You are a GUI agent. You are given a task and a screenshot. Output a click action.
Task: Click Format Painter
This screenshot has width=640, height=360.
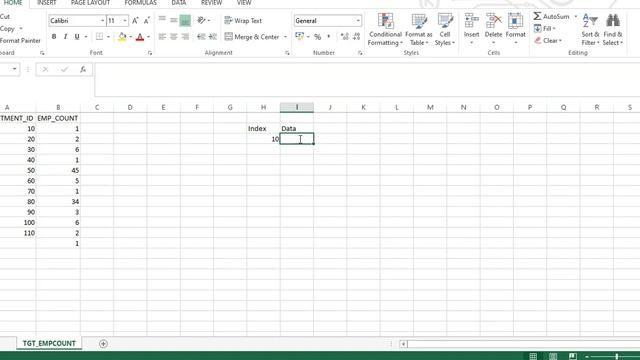click(x=20, y=40)
